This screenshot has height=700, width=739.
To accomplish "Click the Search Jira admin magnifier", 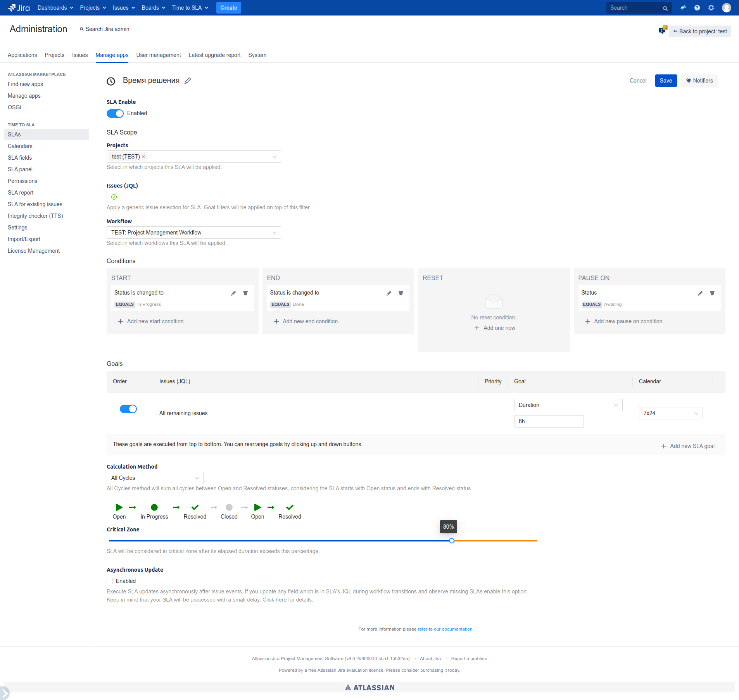I will coord(82,29).
